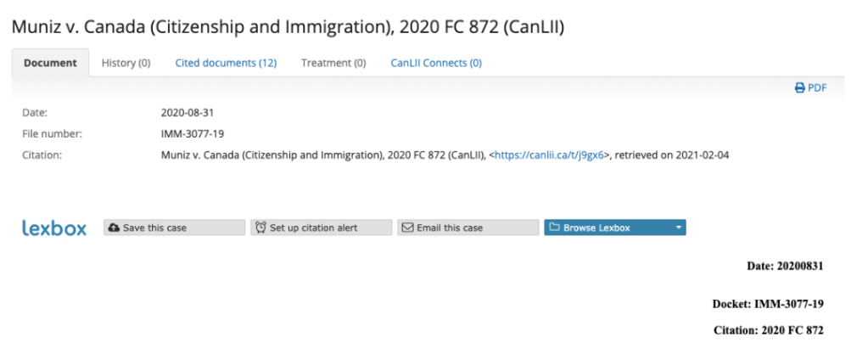
Task: Show the Cited documents (12) tab
Action: point(226,63)
